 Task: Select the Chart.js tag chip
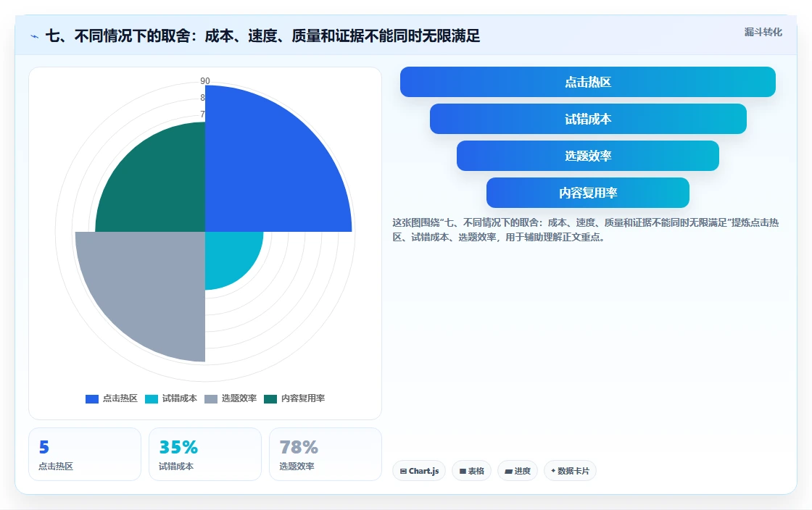click(x=419, y=471)
